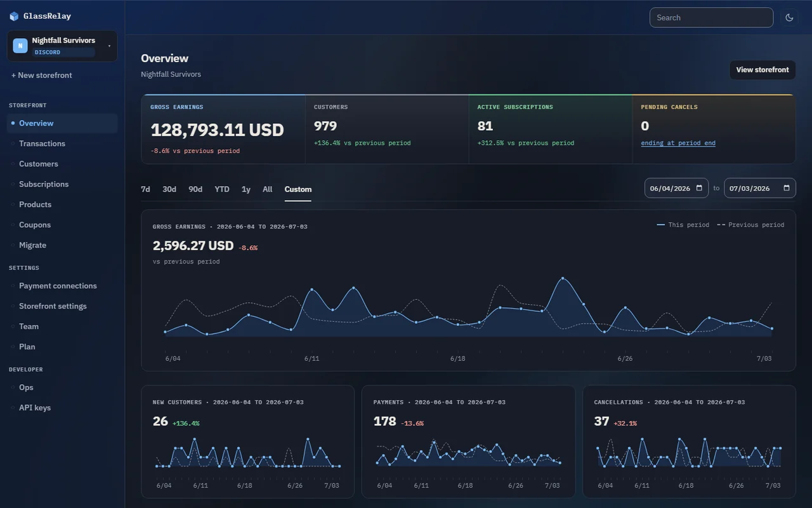Click the Nightfall Survivors avatar icon
The image size is (812, 508).
click(20, 46)
